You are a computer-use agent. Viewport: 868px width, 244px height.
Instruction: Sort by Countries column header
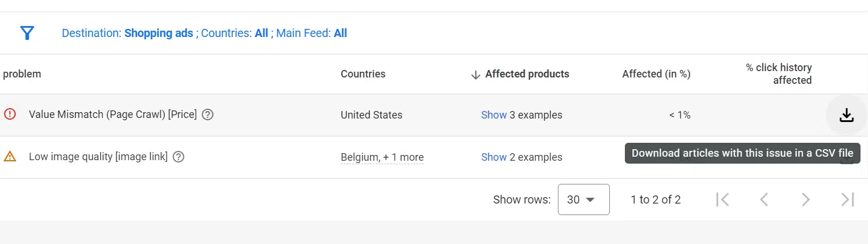363,74
